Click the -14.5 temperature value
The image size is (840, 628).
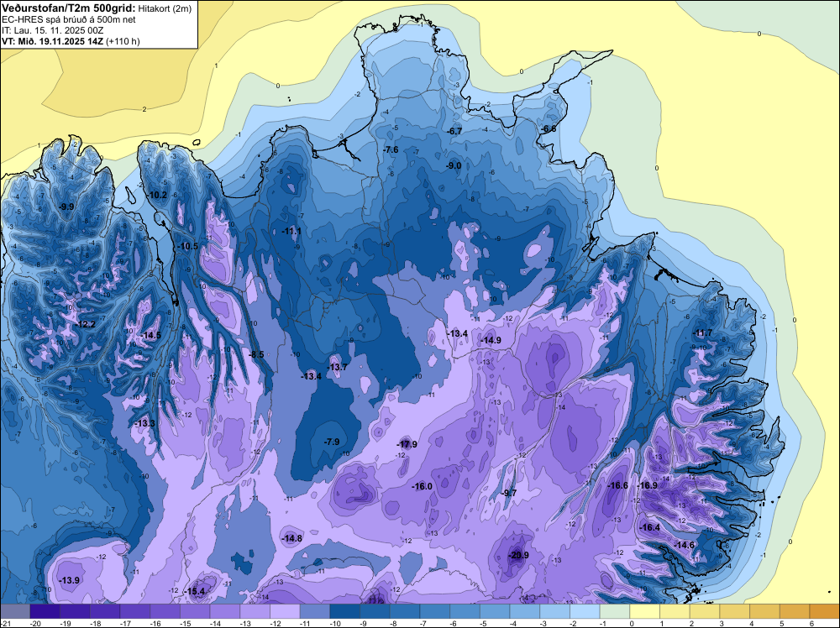(151, 336)
